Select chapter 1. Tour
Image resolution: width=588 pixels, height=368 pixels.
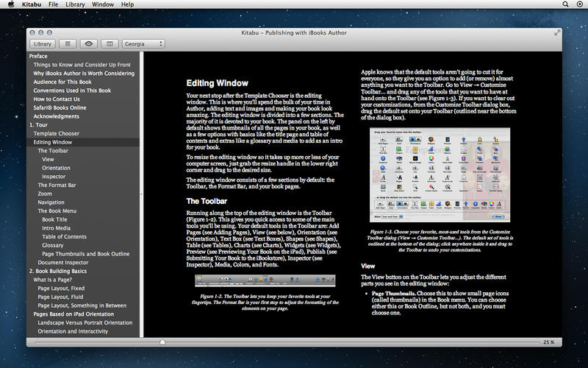click(x=38, y=125)
